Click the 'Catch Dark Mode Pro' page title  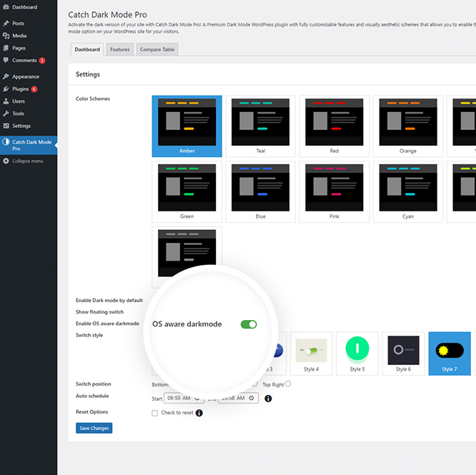point(107,14)
